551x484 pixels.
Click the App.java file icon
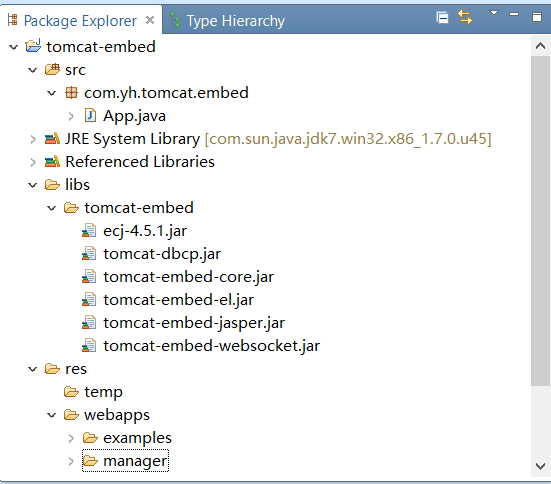click(x=90, y=116)
